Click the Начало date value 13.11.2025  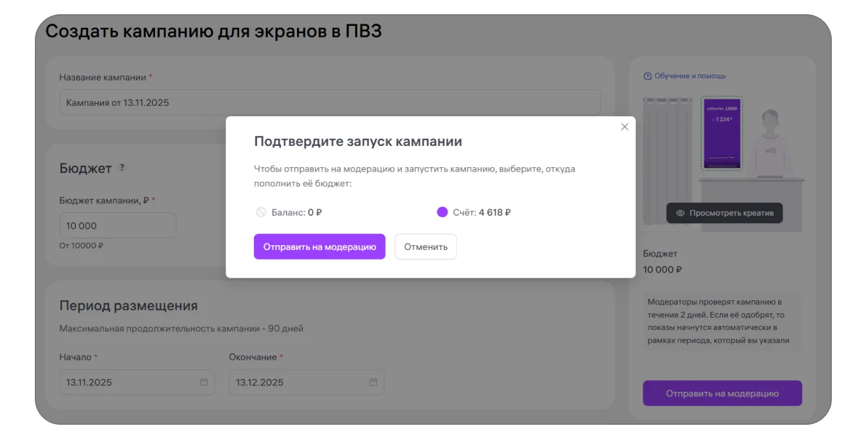[x=89, y=382]
